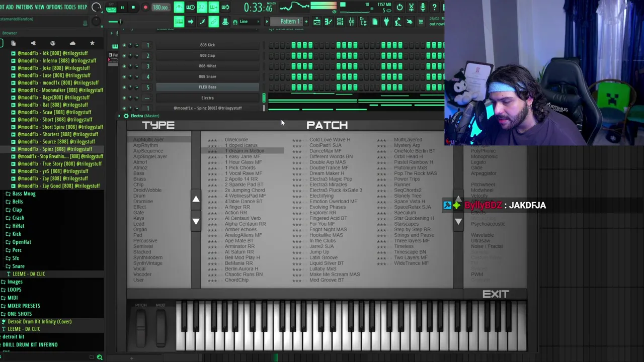Open the shopping cart content library icon
The image size is (644, 362).
421,22
